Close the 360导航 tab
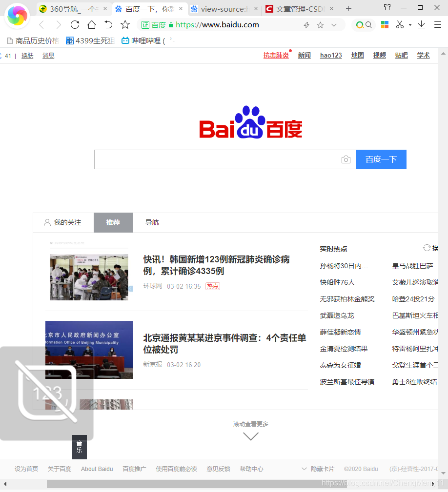The image size is (448, 492). 105,9
